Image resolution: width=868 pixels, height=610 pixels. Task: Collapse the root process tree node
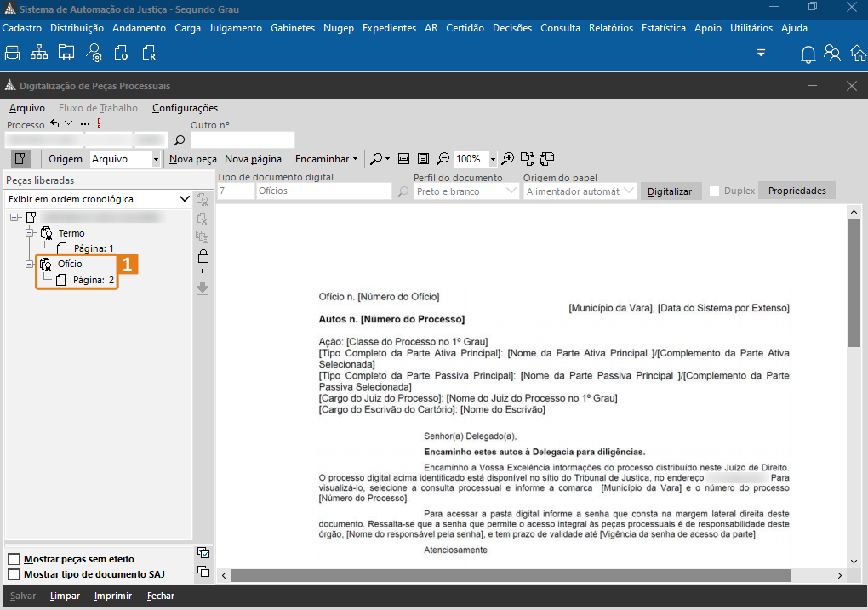click(14, 218)
